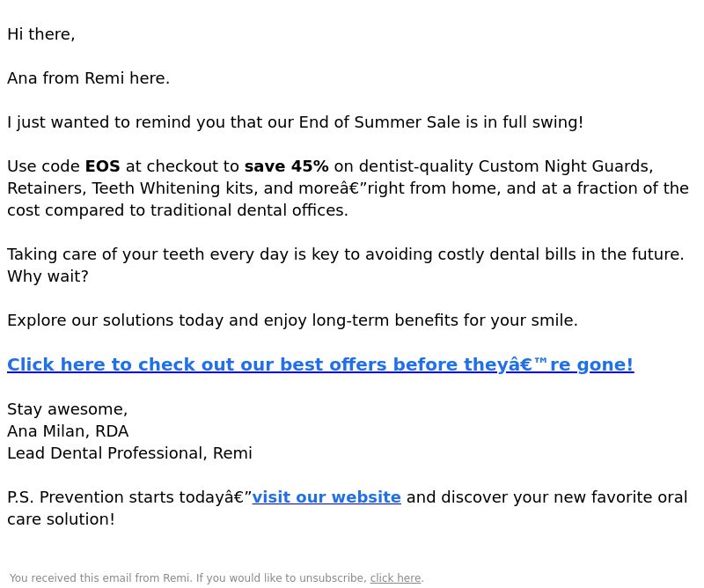
Task: Click the bold EOS promo code
Action: tap(102, 166)
